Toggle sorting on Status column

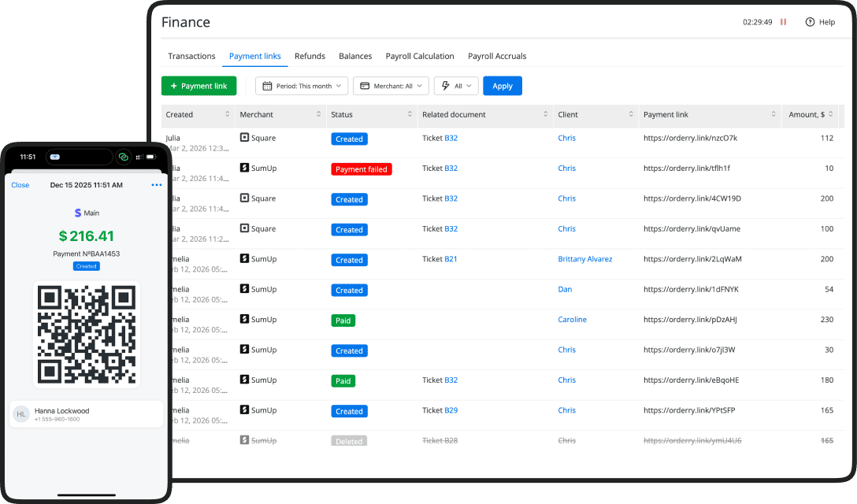pos(410,115)
